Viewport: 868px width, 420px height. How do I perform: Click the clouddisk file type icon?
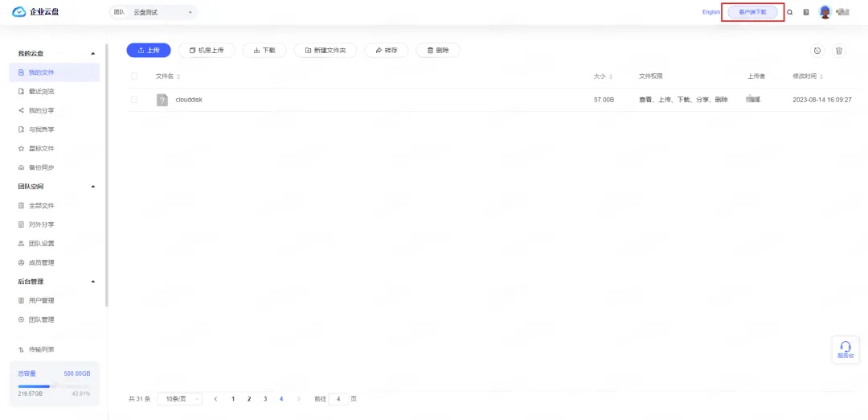click(x=162, y=100)
